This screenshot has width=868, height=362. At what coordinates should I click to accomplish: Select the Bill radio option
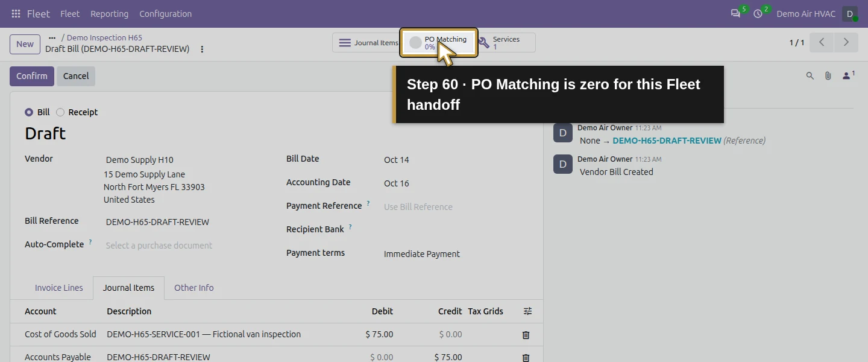click(x=29, y=112)
